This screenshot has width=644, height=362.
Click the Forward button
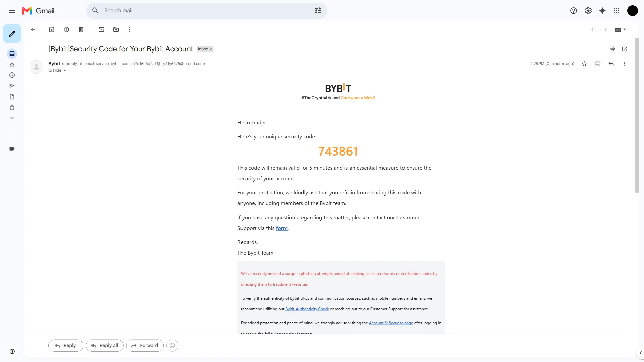[145, 346]
